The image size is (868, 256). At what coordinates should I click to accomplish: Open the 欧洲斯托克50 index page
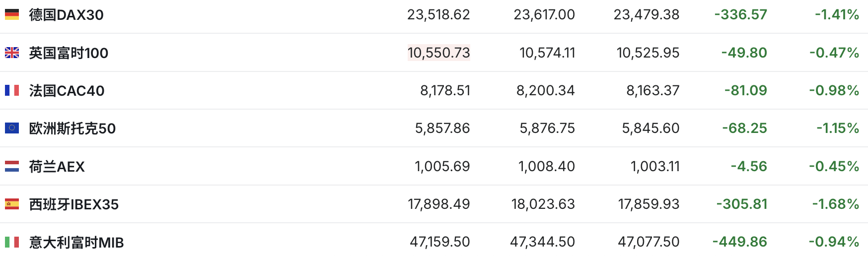(72, 128)
